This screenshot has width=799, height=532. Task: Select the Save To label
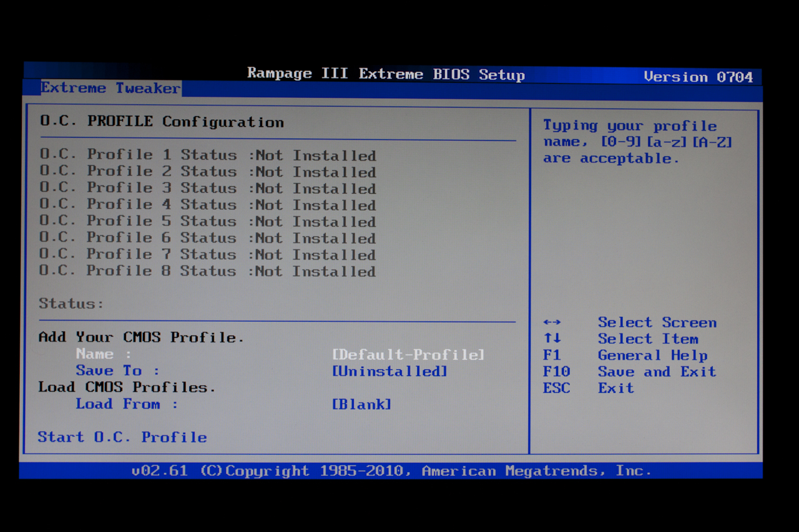click(x=117, y=370)
